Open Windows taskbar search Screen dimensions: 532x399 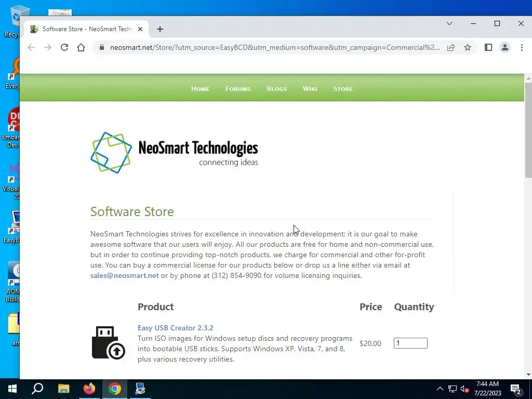coord(37,389)
